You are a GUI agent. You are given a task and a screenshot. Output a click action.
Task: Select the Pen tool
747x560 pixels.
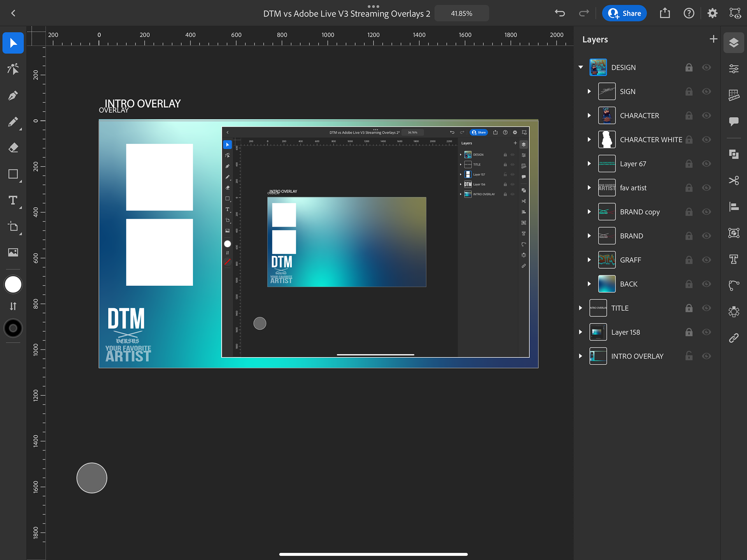click(13, 95)
